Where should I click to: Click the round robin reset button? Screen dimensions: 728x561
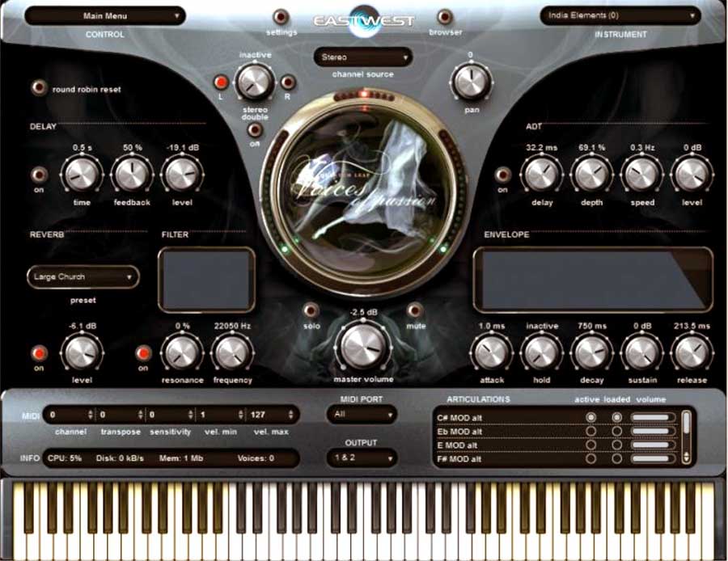pyautogui.click(x=39, y=87)
